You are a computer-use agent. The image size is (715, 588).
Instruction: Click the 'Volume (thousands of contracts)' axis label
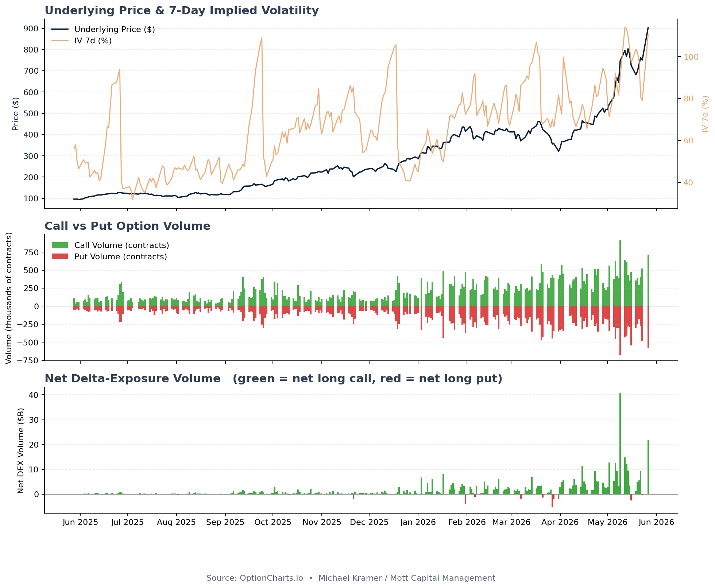pos(9,298)
